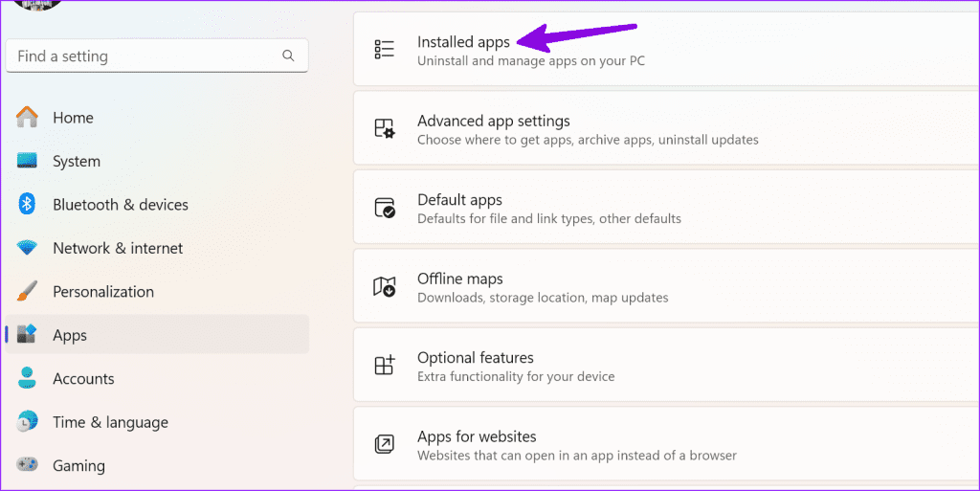Select Accounts in the sidebar
Screen dimensions: 980x491
[83, 379]
